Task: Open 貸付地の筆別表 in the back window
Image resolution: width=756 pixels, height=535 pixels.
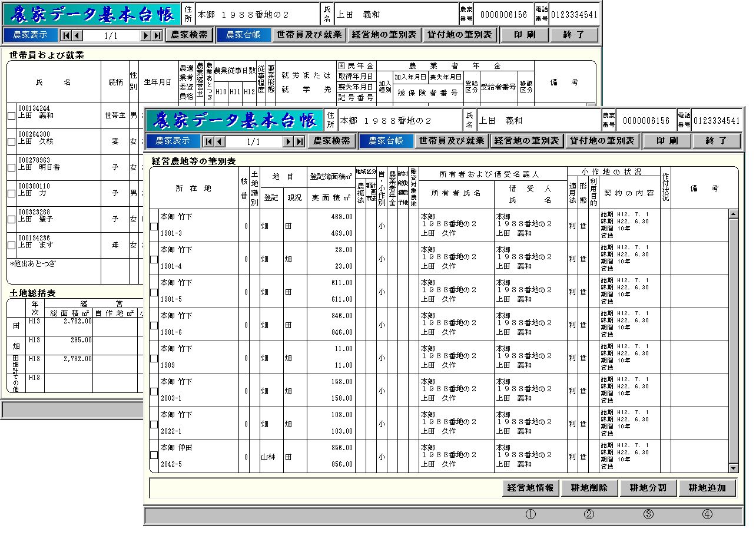Action: pos(460,35)
